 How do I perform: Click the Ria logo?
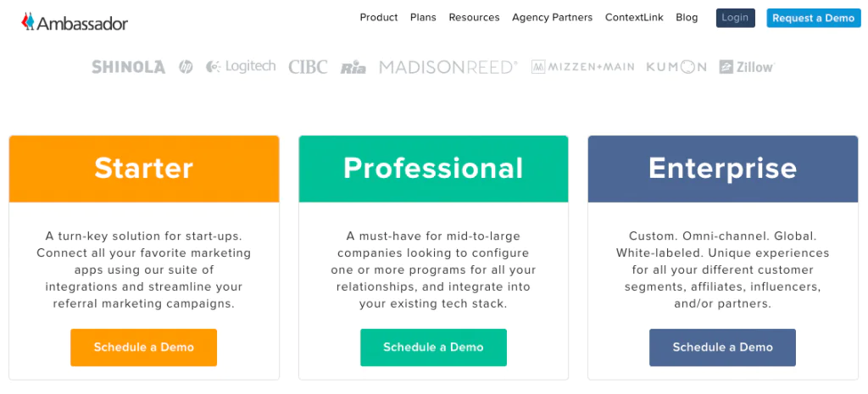click(353, 68)
